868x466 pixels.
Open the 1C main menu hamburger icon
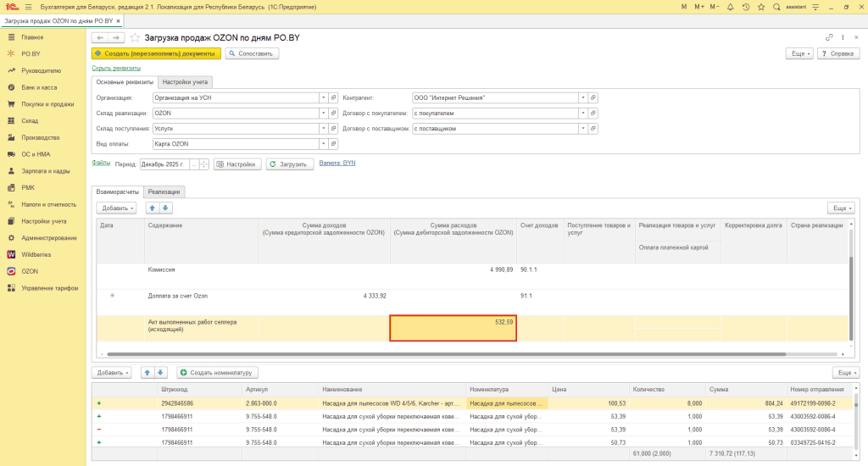click(x=29, y=7)
